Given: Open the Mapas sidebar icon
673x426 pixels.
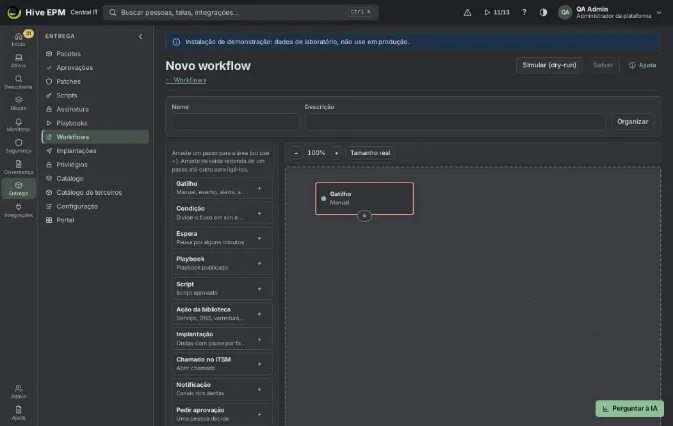Looking at the screenshot, I should coord(18,103).
